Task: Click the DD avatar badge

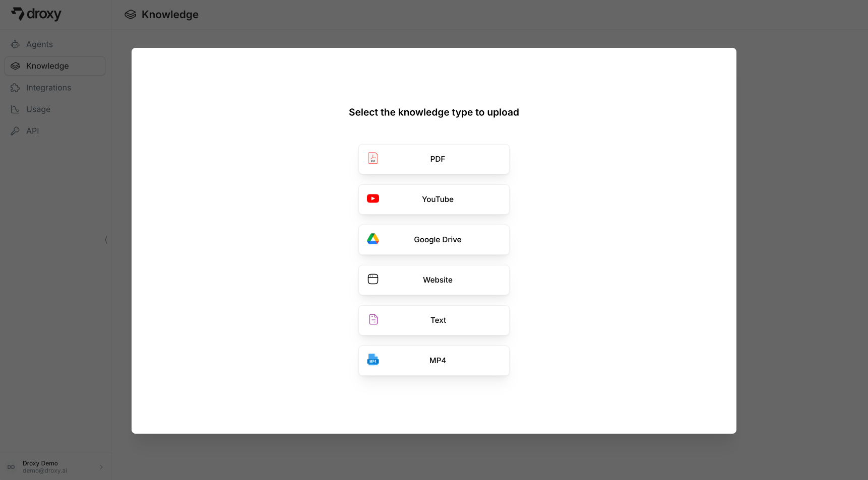Action: tap(11, 467)
